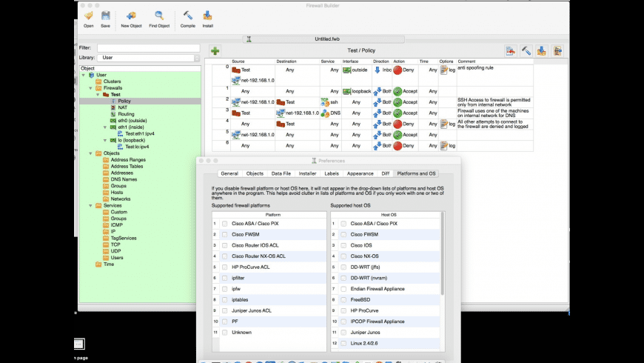Click the Compile hammer icon in main toolbar
Viewport: 644px width, 363px height.
click(x=188, y=16)
